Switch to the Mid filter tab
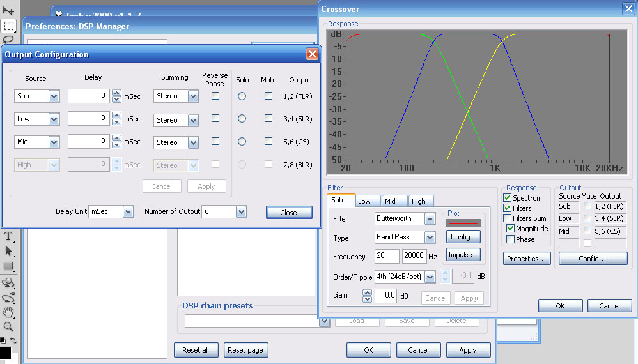Viewport: 638px width, 364px height. (390, 201)
